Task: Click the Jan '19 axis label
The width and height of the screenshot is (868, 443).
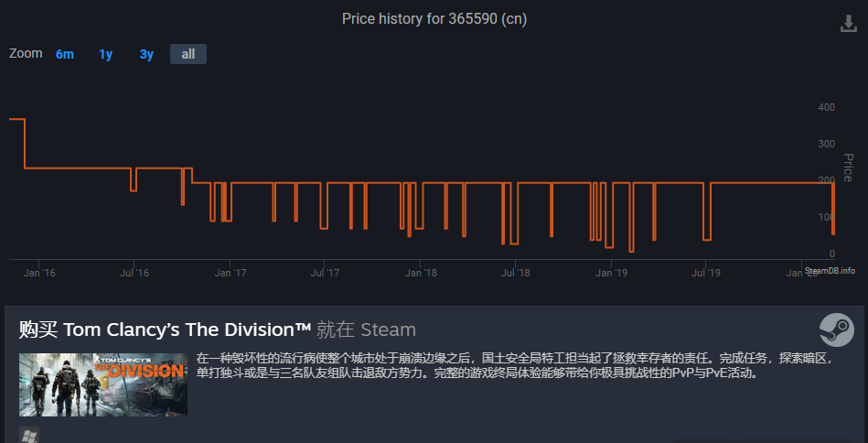Action: [x=611, y=273]
